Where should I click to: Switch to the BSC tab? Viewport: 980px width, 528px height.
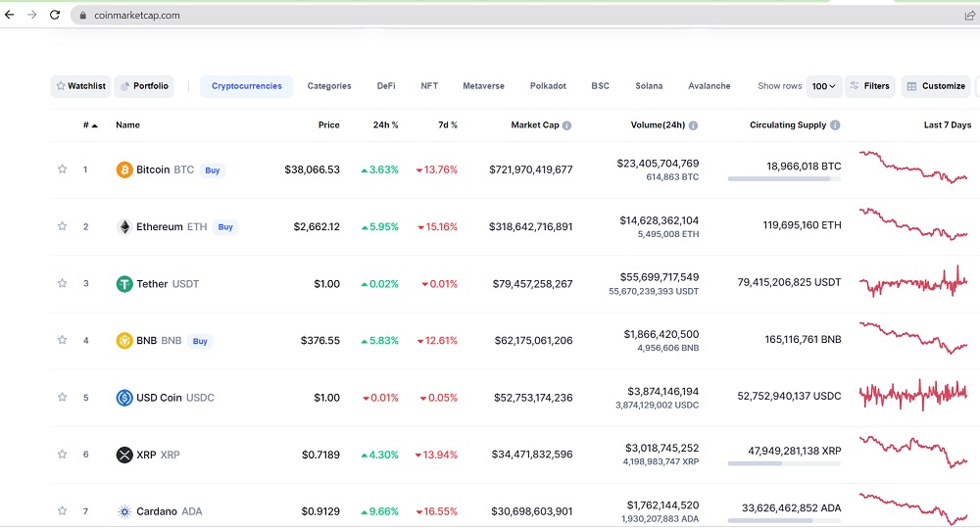(600, 86)
